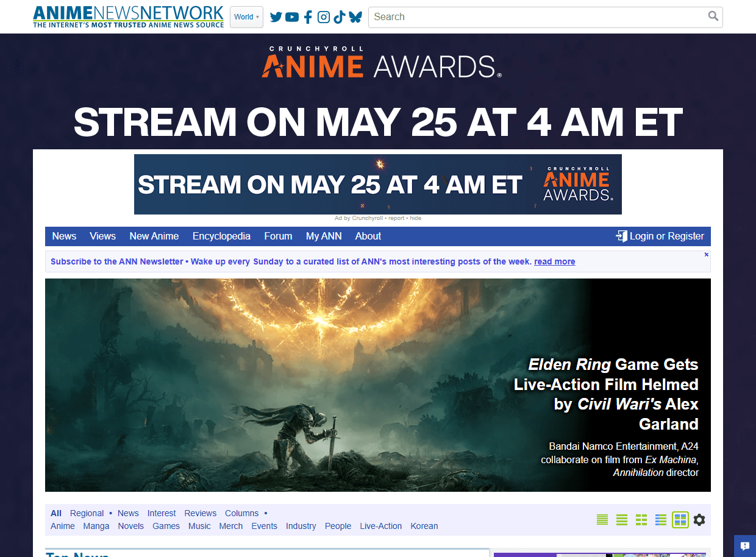Image resolution: width=756 pixels, height=557 pixels.
Task: Open ANN's TikTok profile icon
Action: click(x=340, y=17)
